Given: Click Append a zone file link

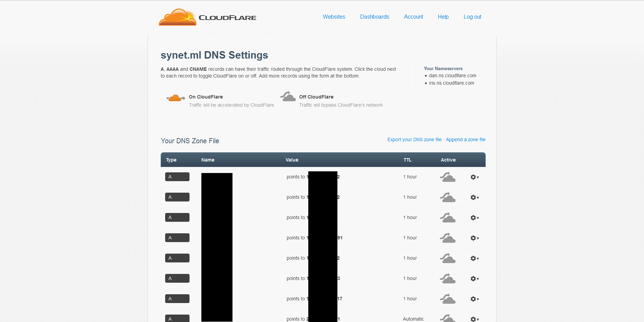Looking at the screenshot, I should coord(465,139).
